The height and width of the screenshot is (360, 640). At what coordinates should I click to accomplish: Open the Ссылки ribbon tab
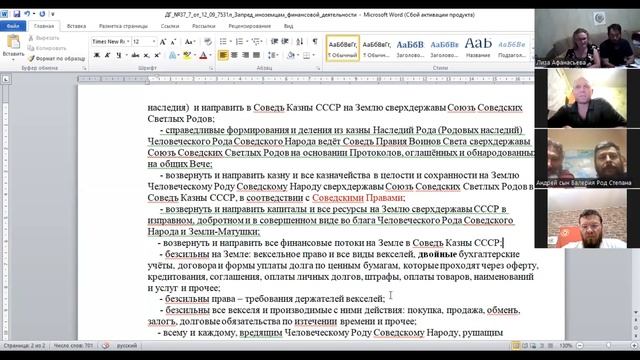click(x=170, y=26)
